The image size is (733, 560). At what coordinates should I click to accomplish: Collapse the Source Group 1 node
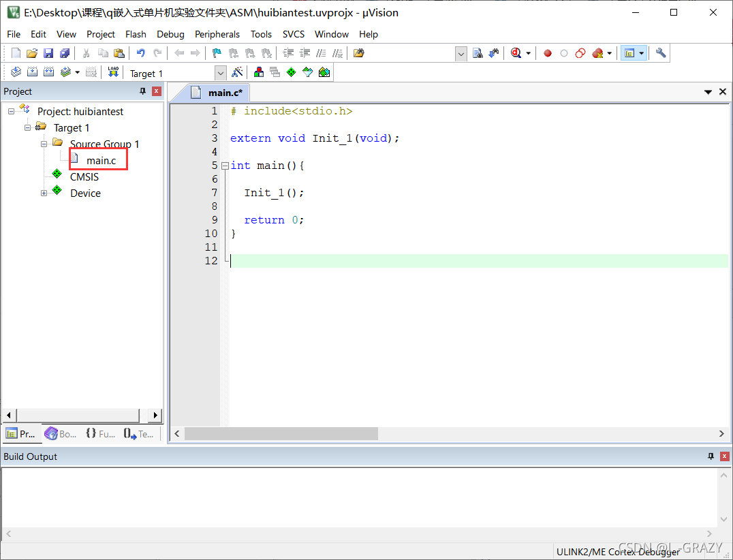pos(44,144)
